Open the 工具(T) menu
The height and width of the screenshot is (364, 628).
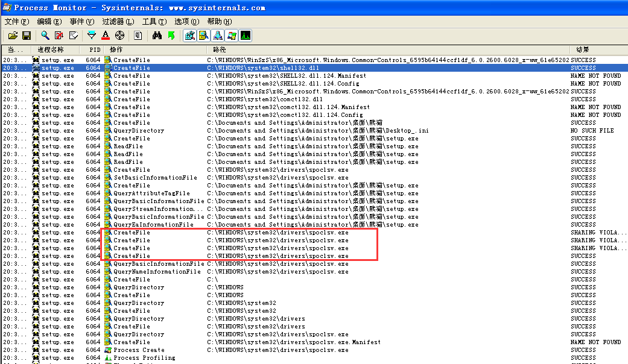pyautogui.click(x=154, y=21)
